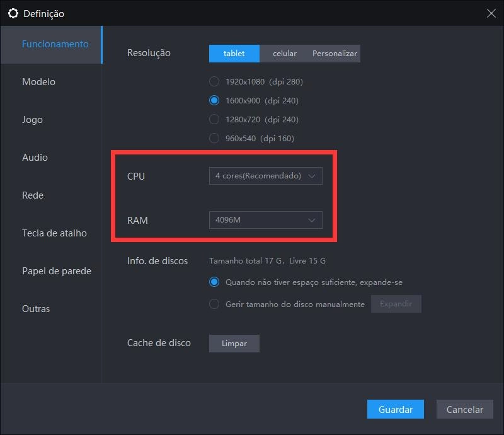This screenshot has height=435, width=504.
Task: Clear disk cache with Limpar button
Action: 234,343
